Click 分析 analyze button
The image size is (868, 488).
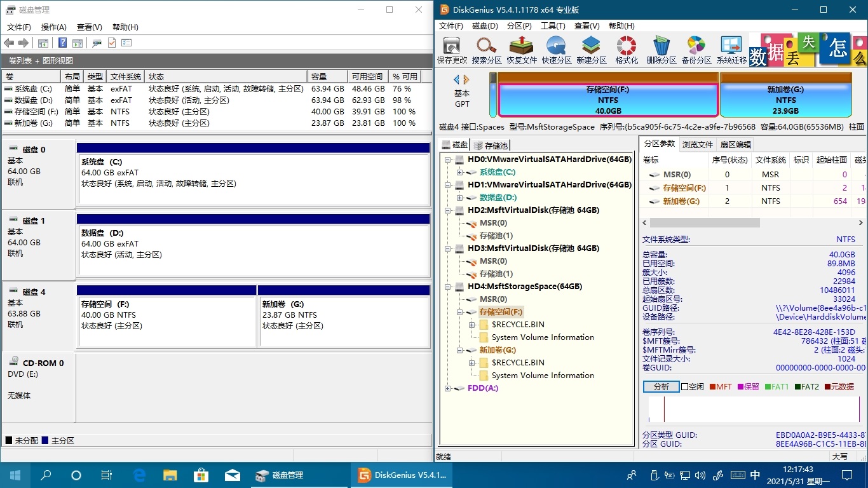(661, 386)
